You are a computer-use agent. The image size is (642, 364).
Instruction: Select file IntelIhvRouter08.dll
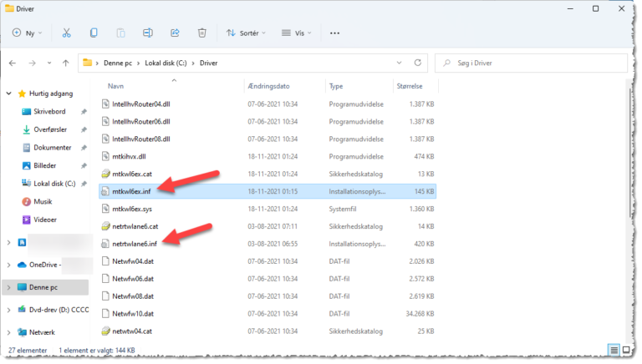click(140, 139)
